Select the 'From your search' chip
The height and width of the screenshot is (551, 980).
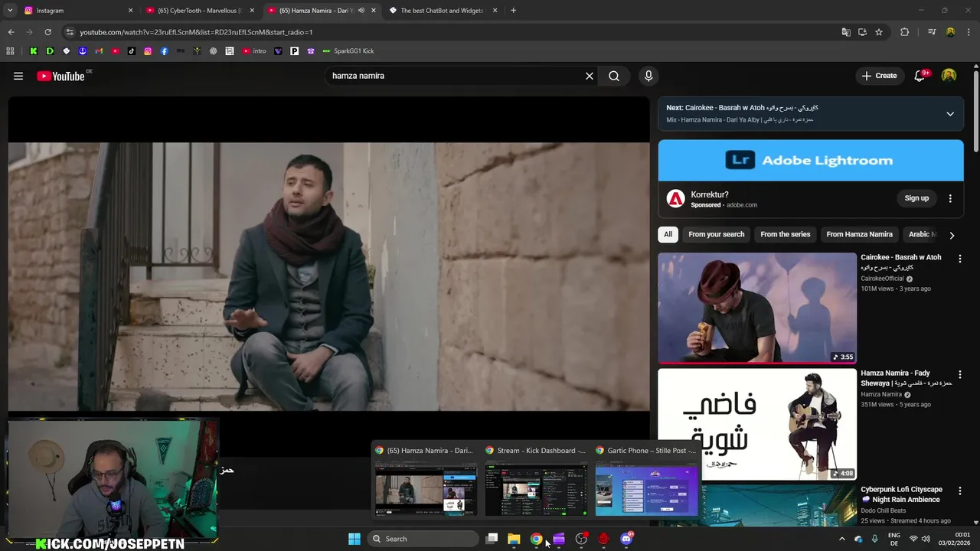coord(716,234)
